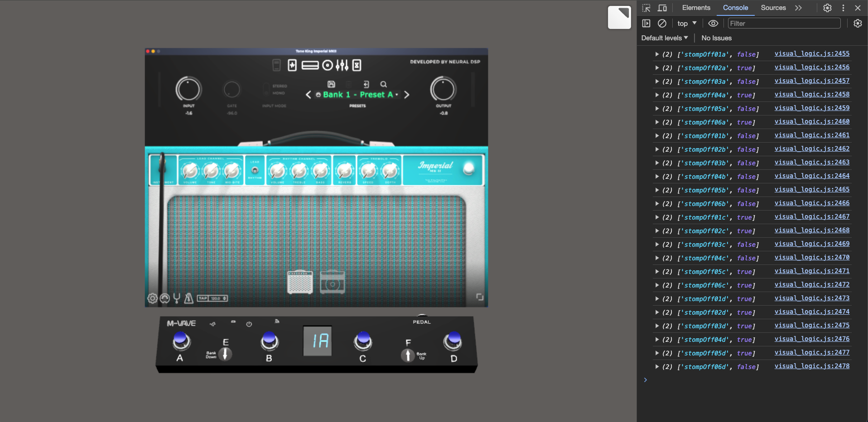Click the dimmed phone-shaped icon in plugin header
Screen dimensions: 868x422
(276, 65)
